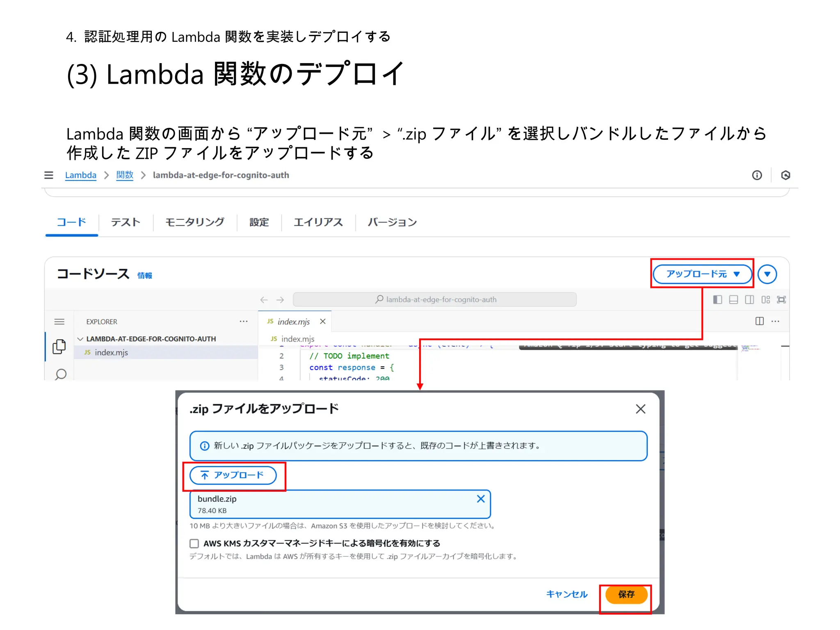Image resolution: width=840 pixels, height=630 pixels.
Task: Open the アップロード元 dropdown
Action: pyautogui.click(x=703, y=274)
